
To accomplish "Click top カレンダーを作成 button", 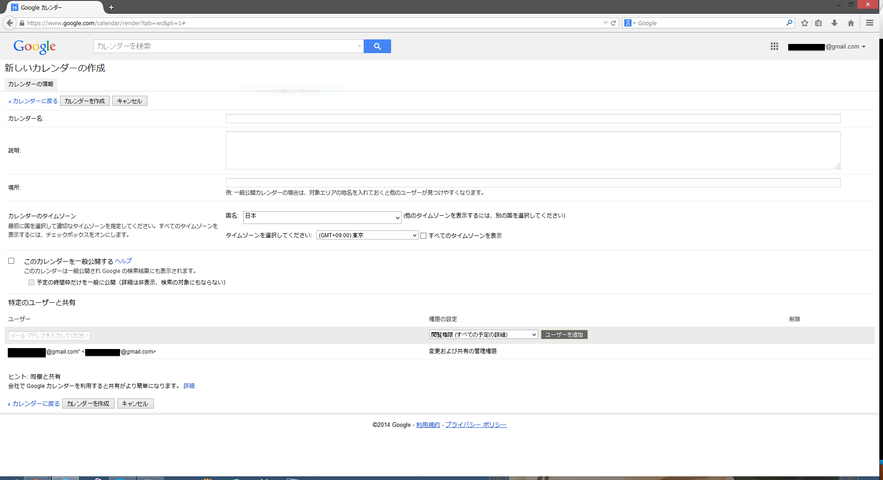I will [84, 101].
